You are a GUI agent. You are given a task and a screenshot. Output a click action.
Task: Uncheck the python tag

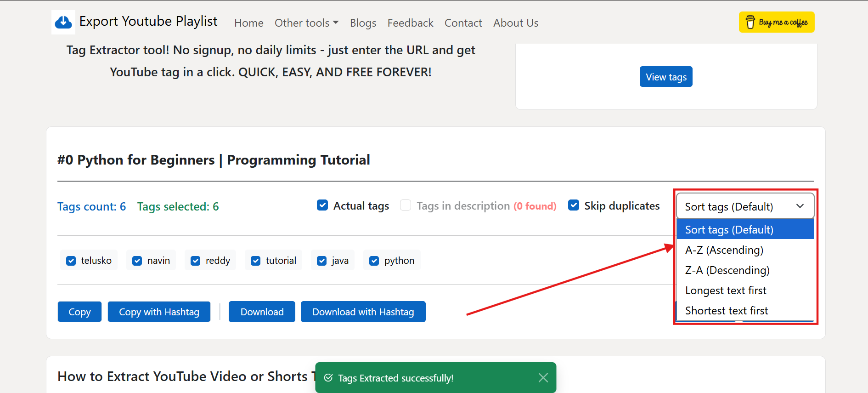[x=374, y=261]
